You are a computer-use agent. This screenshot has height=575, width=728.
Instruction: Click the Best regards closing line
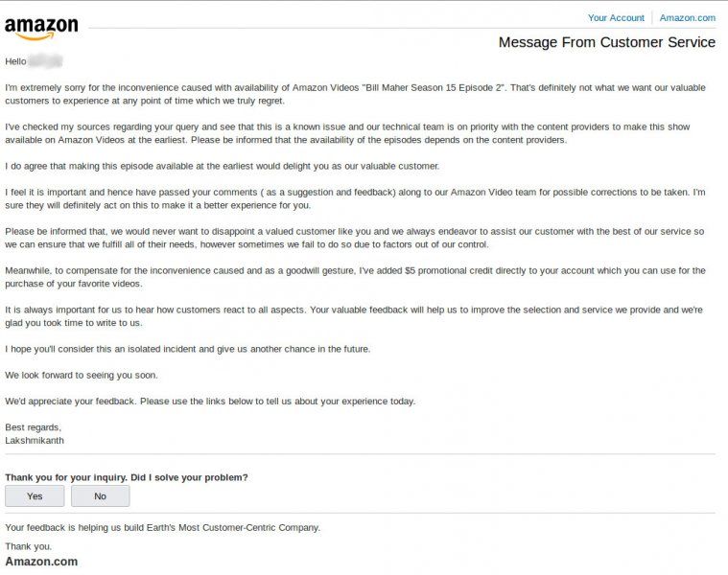pos(33,427)
